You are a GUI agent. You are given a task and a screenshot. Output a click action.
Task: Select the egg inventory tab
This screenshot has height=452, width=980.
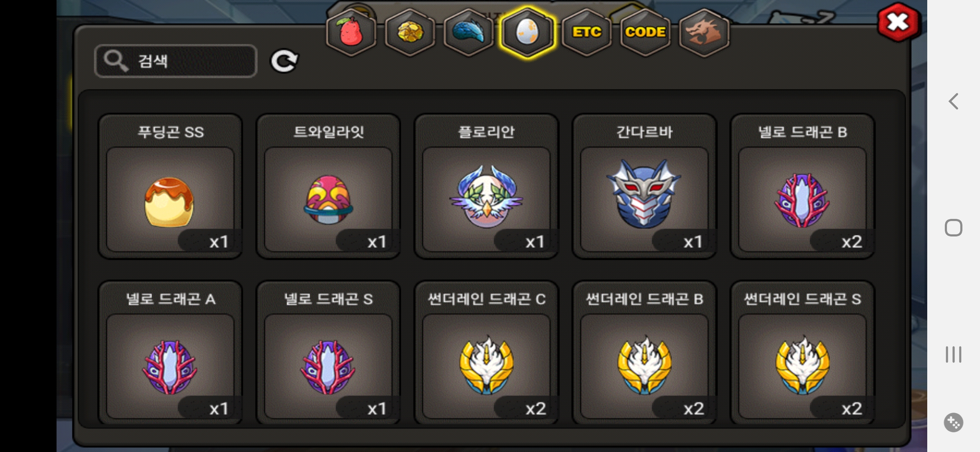click(x=527, y=32)
